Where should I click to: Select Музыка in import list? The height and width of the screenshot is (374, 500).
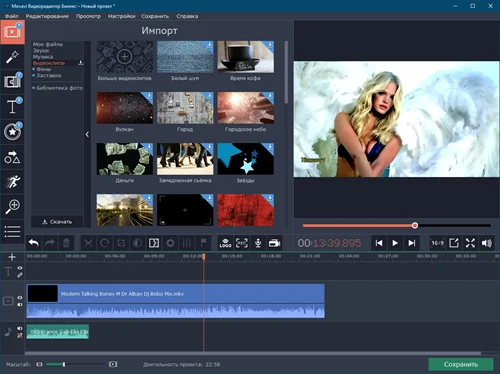[x=43, y=57]
